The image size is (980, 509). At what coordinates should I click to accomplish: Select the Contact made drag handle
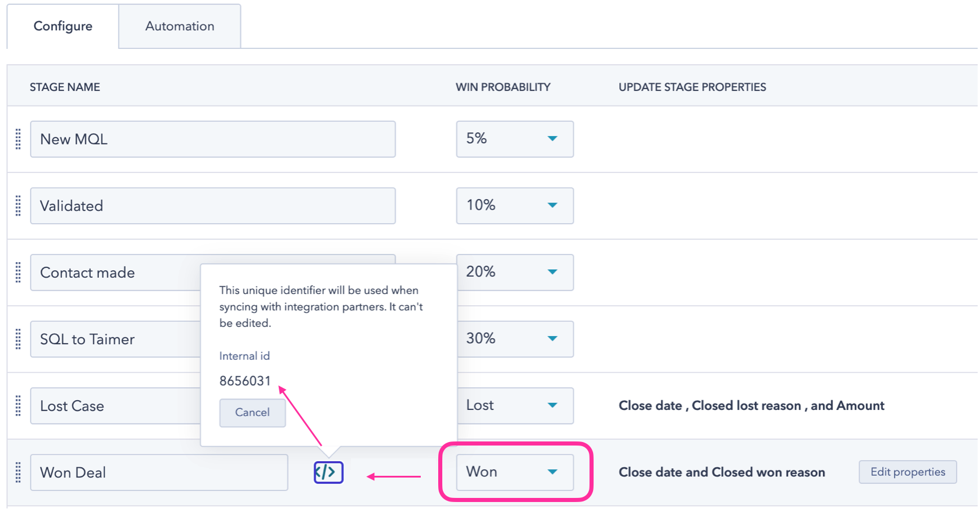coord(18,272)
